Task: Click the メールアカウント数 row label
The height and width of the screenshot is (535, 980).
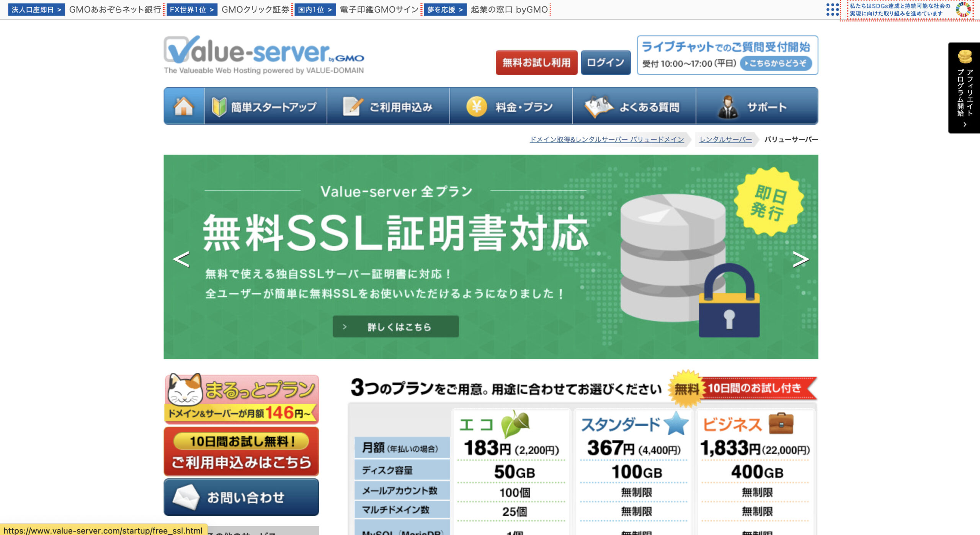Action: coord(402,490)
